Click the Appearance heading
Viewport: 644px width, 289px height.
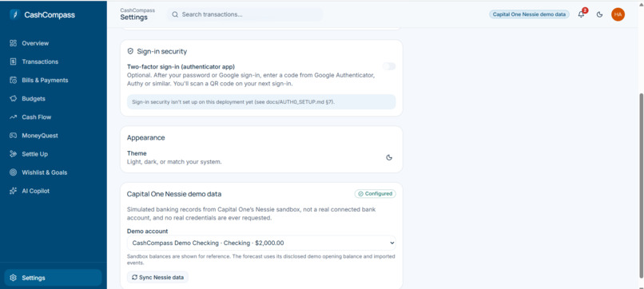(x=145, y=137)
